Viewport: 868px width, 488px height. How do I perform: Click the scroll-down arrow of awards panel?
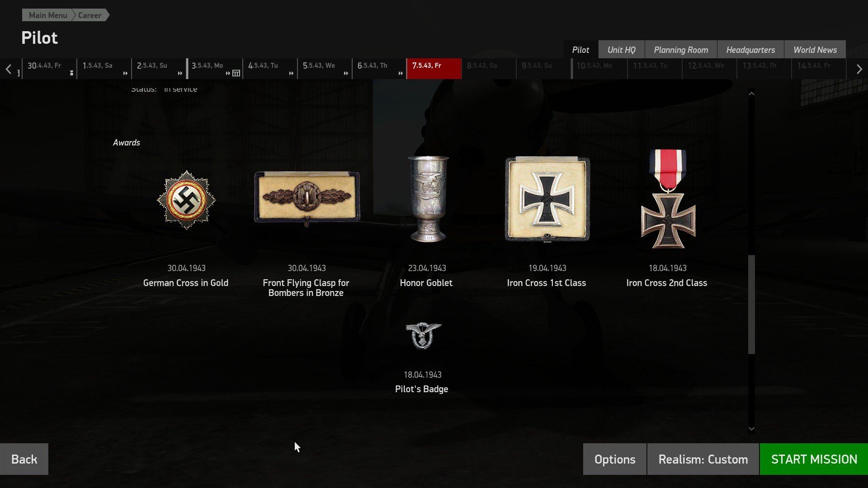751,429
